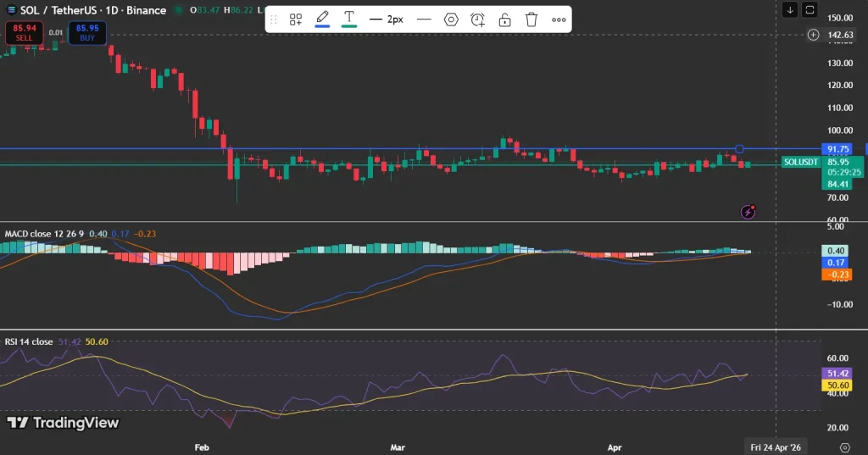Click the purple 51.42 RSI scale label
868x455 pixels.
pyautogui.click(x=837, y=374)
